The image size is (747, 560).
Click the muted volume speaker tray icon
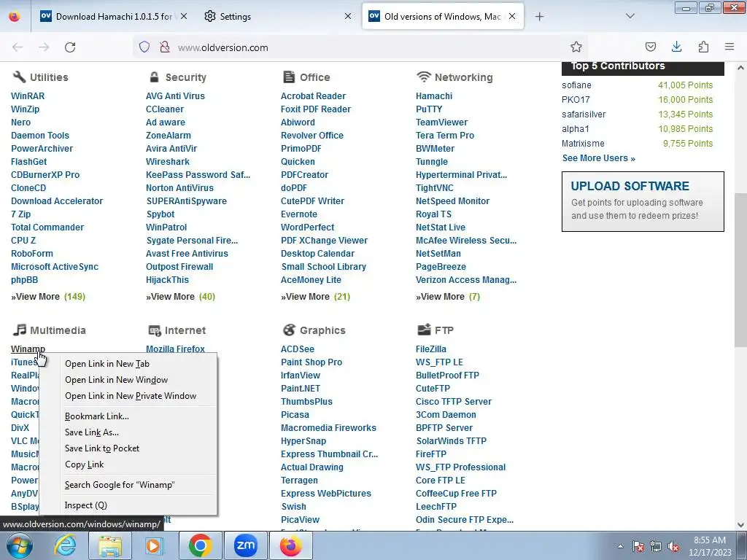point(673,546)
